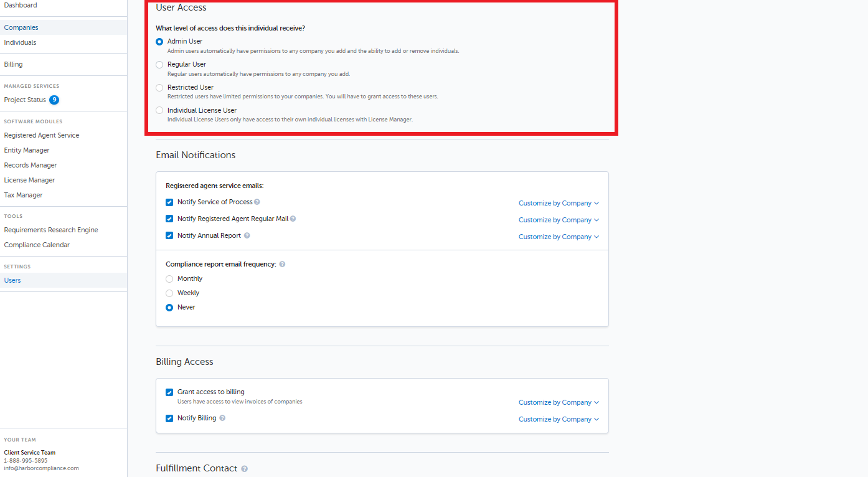
Task: Expand Customize by Company for Registered Agent Regular Mail
Action: [x=559, y=220]
